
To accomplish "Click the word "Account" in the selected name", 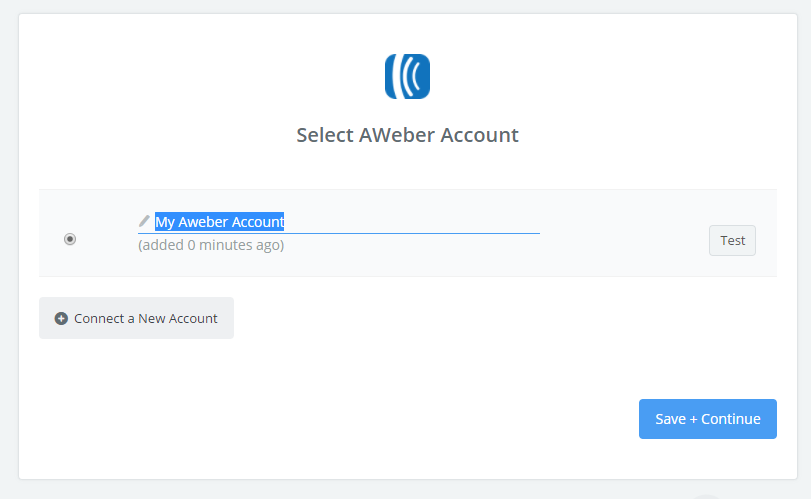I will click(x=257, y=222).
